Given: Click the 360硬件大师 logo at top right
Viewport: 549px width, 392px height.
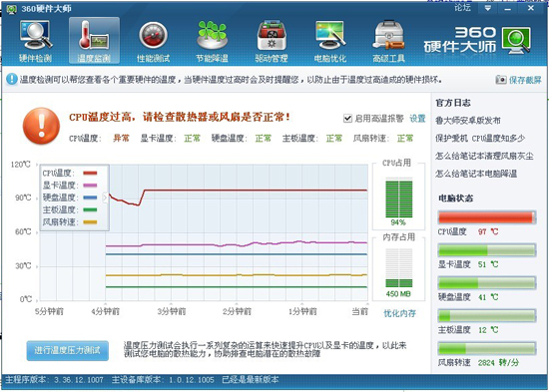Looking at the screenshot, I should tap(477, 40).
